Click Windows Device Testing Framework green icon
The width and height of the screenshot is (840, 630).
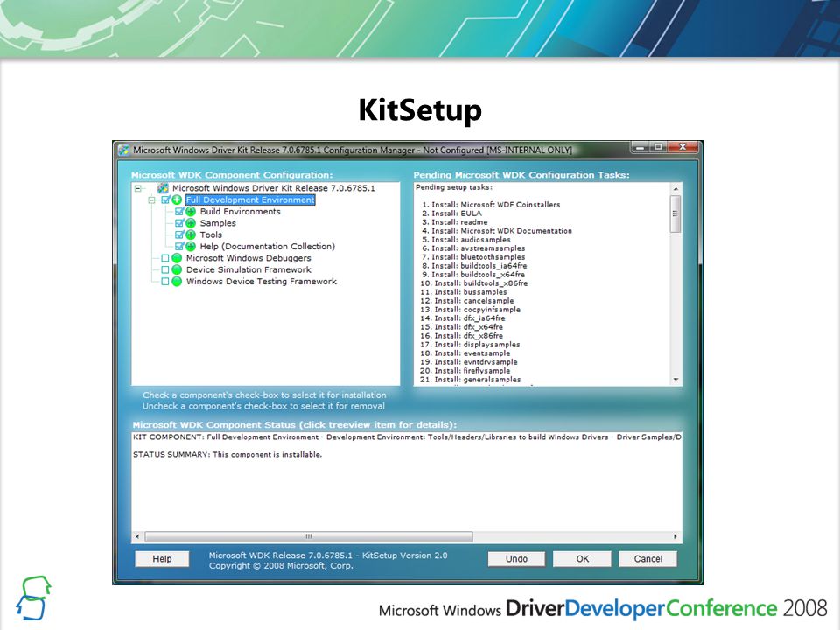pyautogui.click(x=177, y=281)
